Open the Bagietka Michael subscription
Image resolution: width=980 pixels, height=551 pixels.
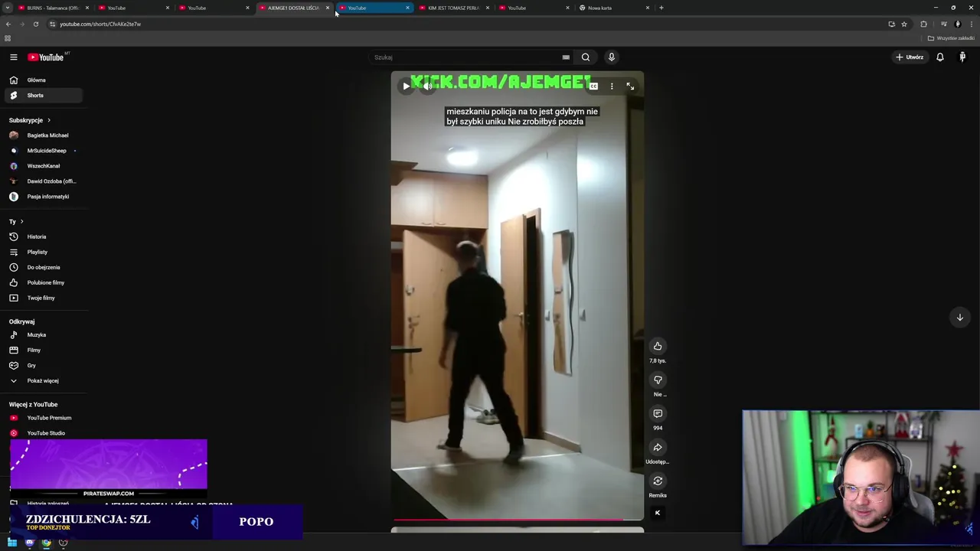point(42,135)
